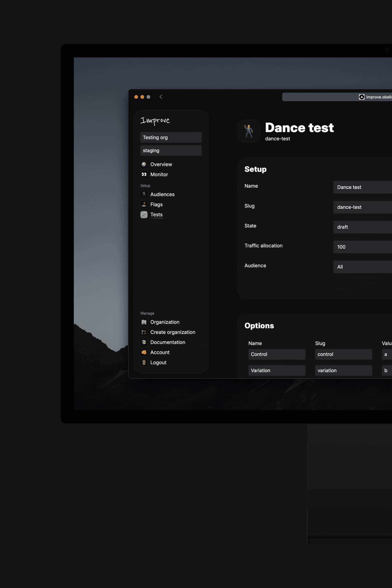Click the Documentation books icon
Image resolution: width=392 pixels, height=588 pixels.
(x=144, y=342)
